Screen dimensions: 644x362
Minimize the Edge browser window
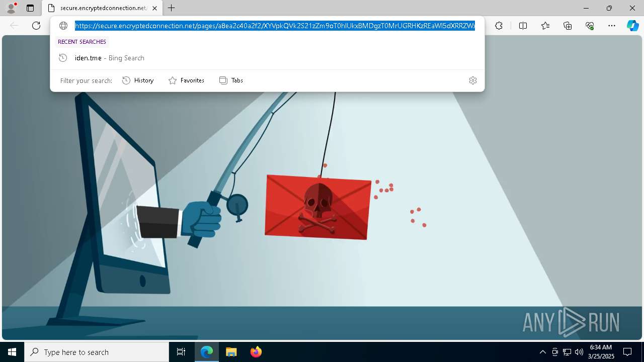click(586, 8)
